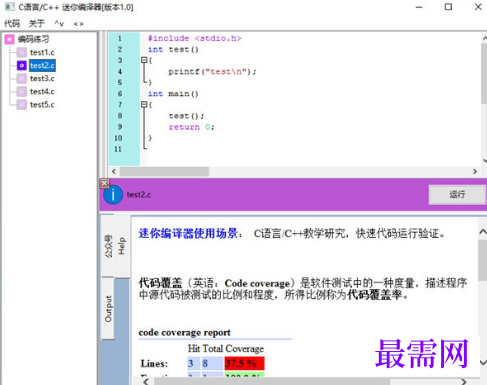Viewport: 487px width, 385px height.
Task: Switch to the 公众号 tab
Action: (108, 246)
